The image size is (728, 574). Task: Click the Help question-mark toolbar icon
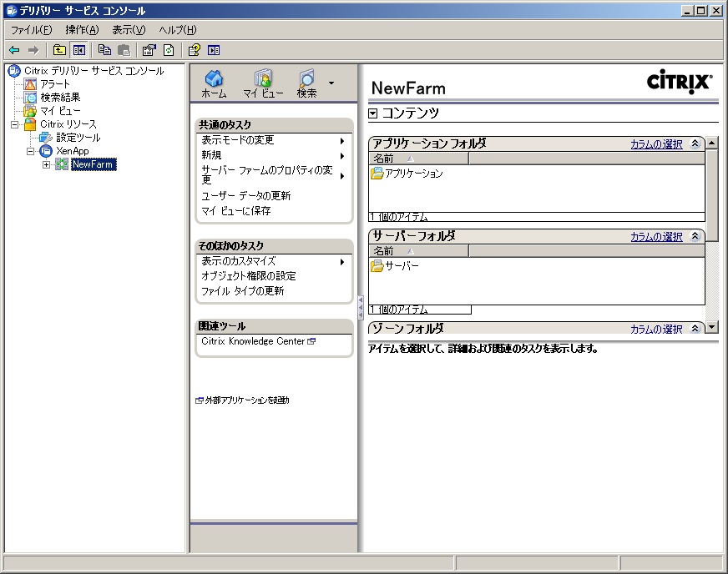[x=195, y=50]
